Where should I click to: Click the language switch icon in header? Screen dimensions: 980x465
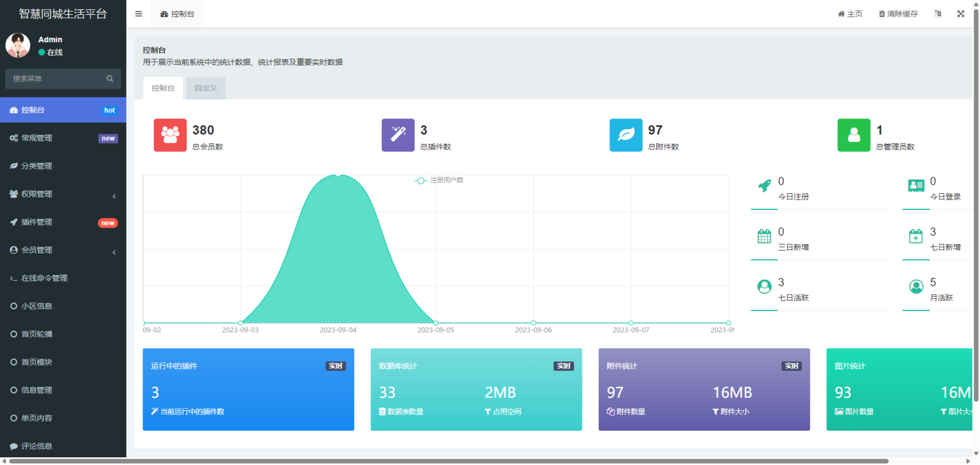[938, 14]
